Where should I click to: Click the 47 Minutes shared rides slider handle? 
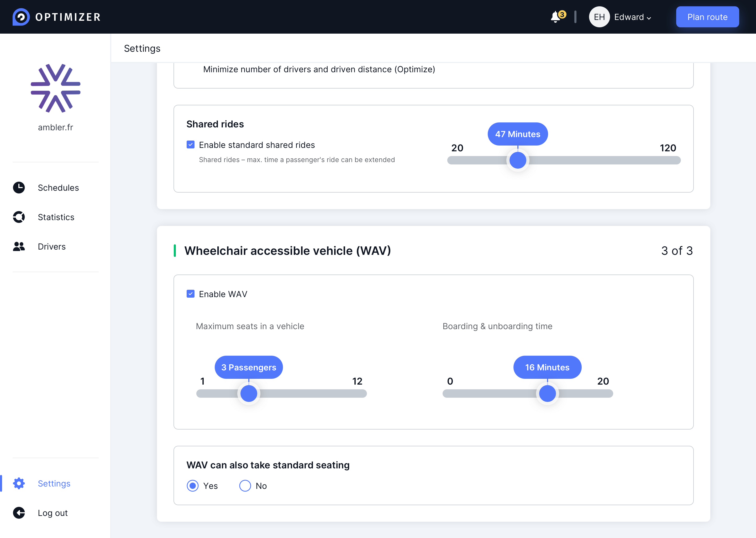(518, 160)
